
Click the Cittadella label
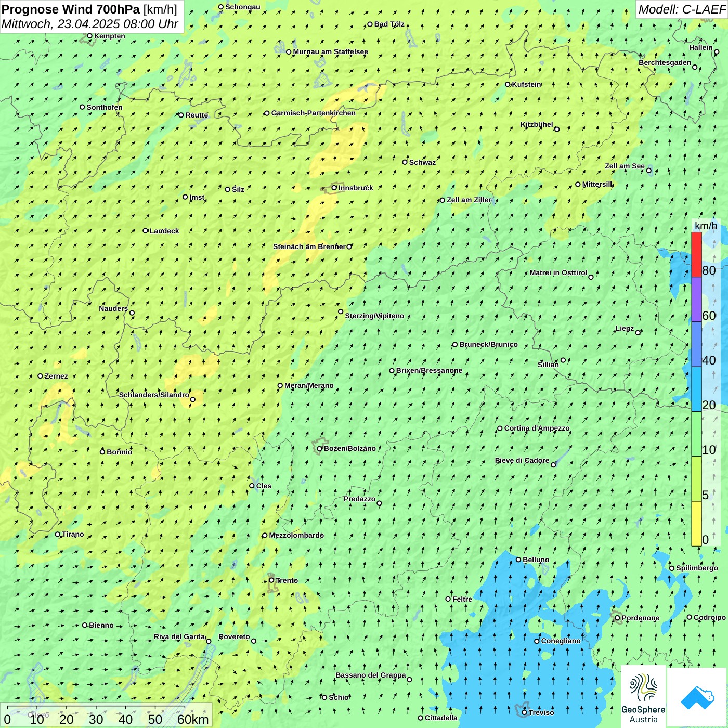pyautogui.click(x=441, y=718)
